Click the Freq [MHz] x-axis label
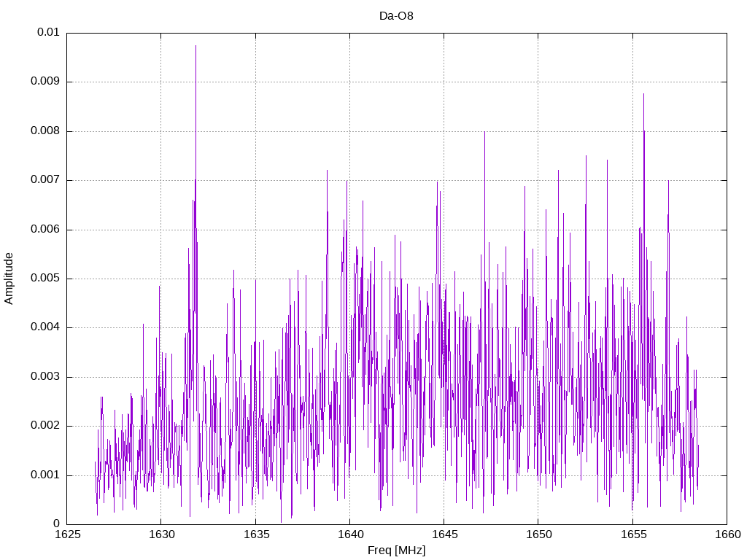Image resolution: width=747 pixels, height=560 pixels. coord(396,551)
